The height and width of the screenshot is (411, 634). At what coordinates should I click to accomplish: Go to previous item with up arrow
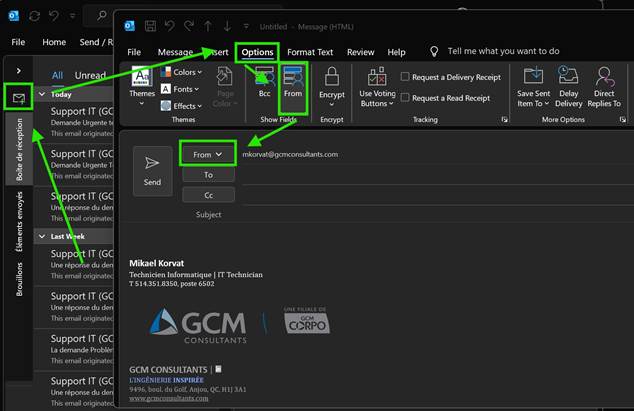pos(208,26)
